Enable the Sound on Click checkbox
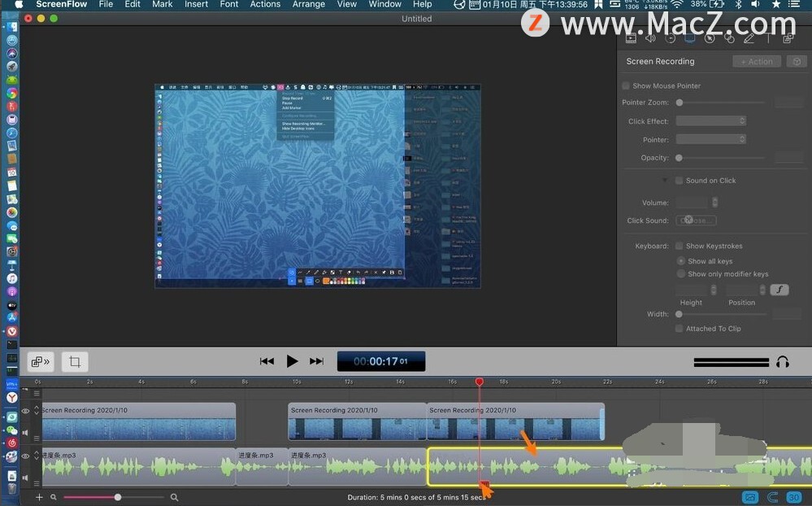812x506 pixels. (x=679, y=181)
